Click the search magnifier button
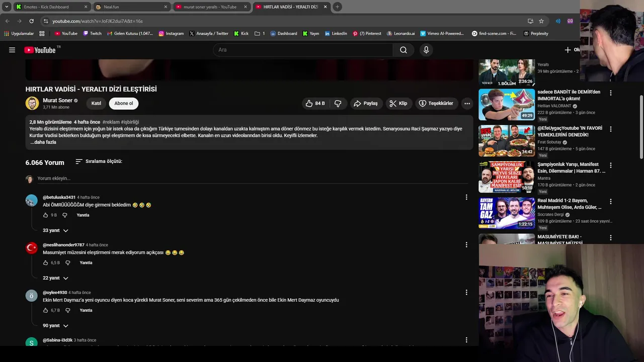This screenshot has width=644, height=362. (404, 50)
